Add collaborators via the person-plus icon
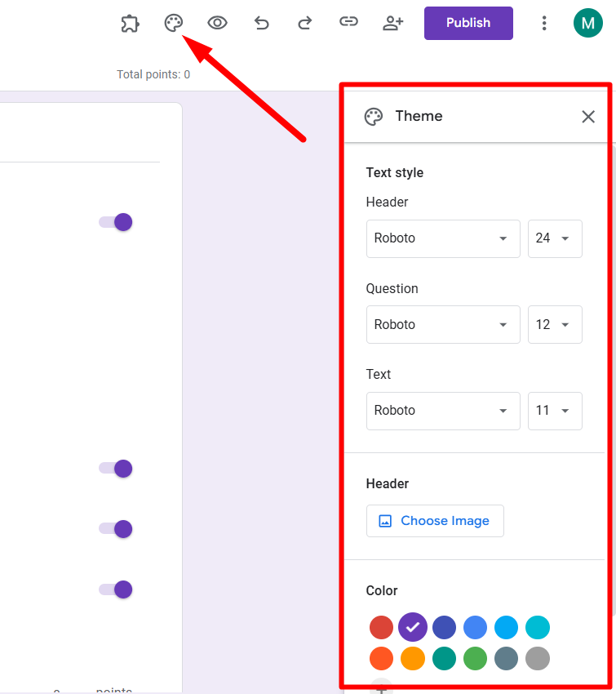 (392, 23)
